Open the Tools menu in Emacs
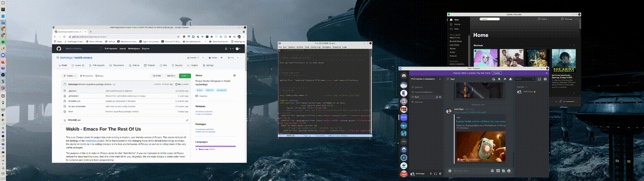644x181 pixels. coord(307,47)
